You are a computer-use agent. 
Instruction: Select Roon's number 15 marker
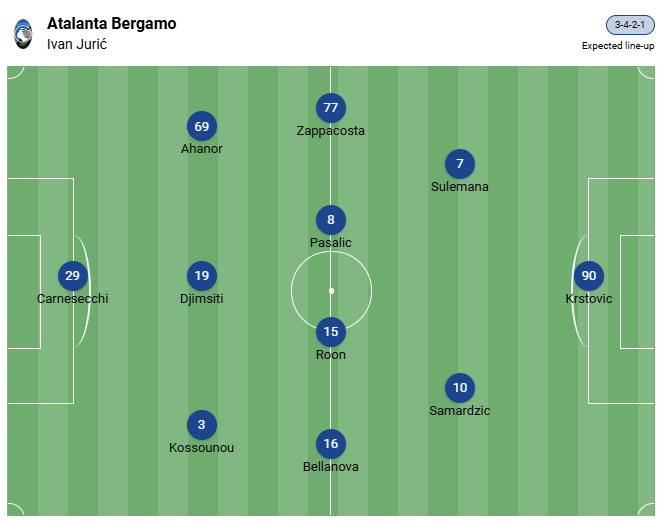click(x=330, y=332)
